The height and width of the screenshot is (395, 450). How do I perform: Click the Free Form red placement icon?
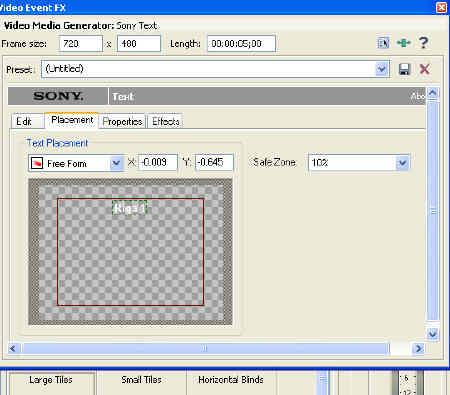37,163
